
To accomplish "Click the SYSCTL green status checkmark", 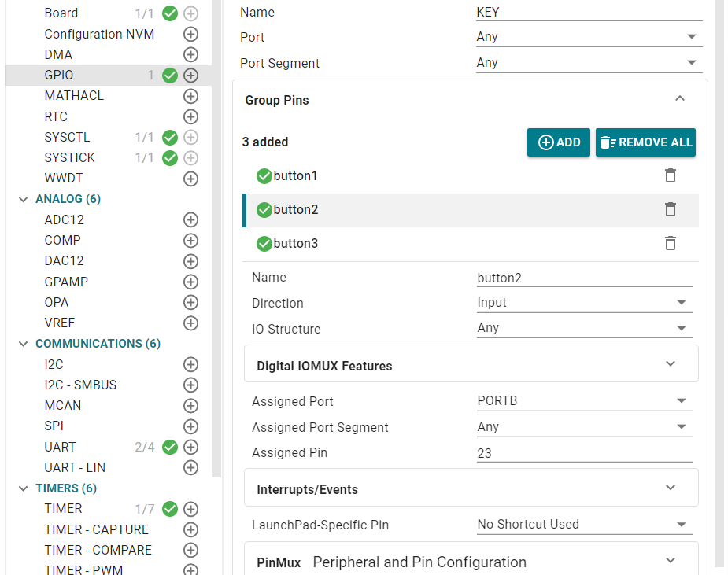I will coord(170,138).
